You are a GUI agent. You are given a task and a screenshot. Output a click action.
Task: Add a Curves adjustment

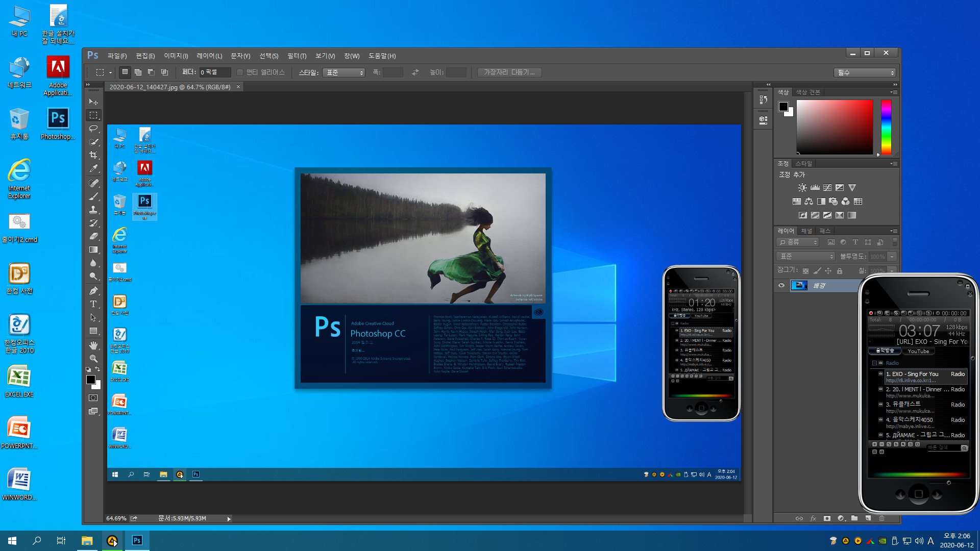pyautogui.click(x=827, y=188)
